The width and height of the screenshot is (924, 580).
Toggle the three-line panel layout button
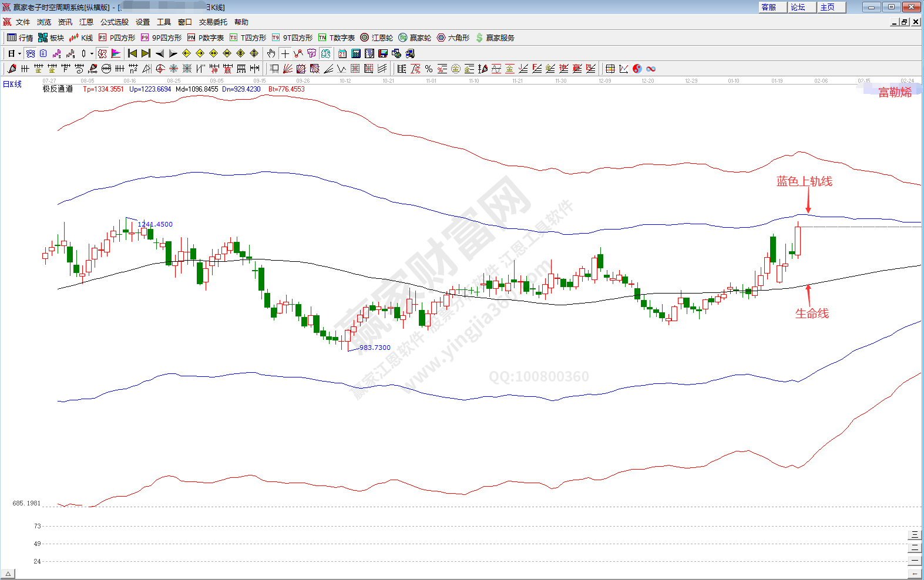pos(914,535)
